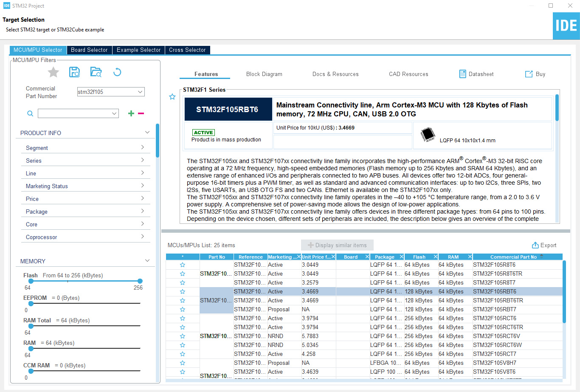Click the filters panel vertical scrollbar

158,141
